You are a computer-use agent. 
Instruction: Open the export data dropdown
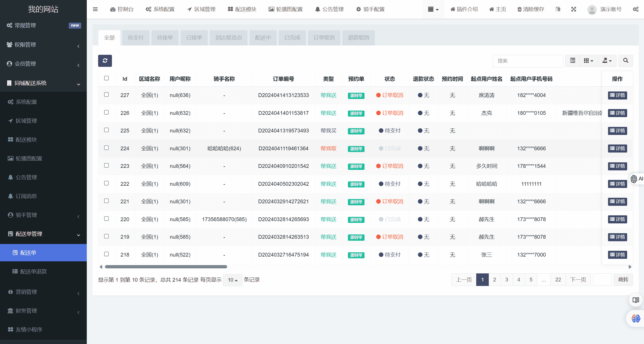coord(607,61)
